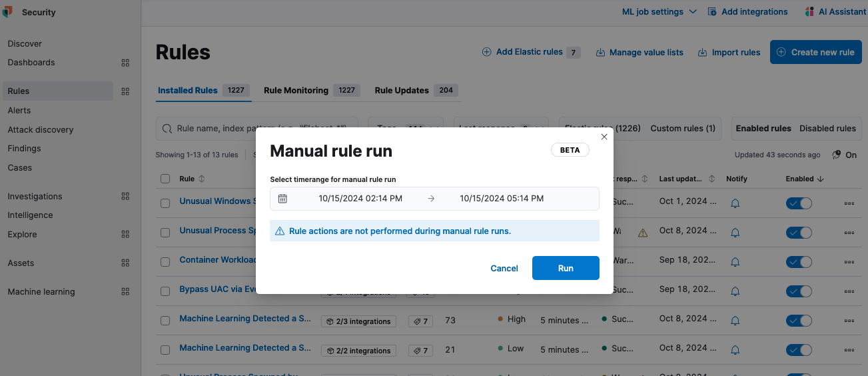Click notify bell for Container Workload rule
The image size is (868, 376).
(x=735, y=261)
